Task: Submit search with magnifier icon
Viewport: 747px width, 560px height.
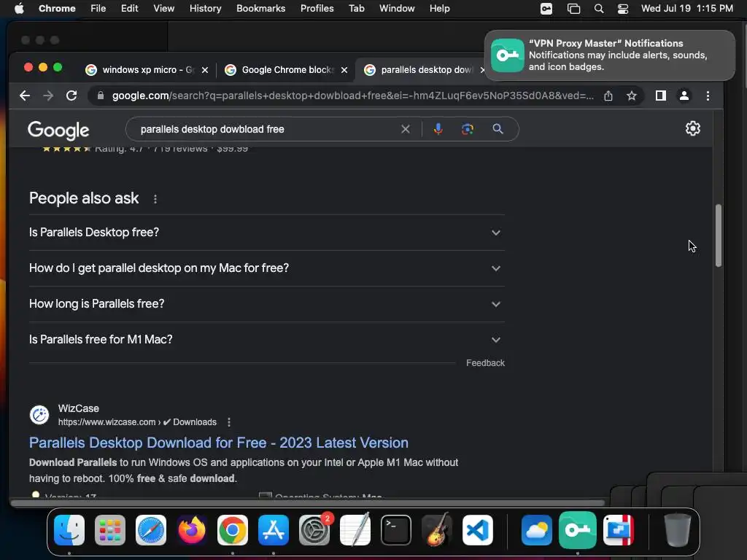Action: (498, 129)
